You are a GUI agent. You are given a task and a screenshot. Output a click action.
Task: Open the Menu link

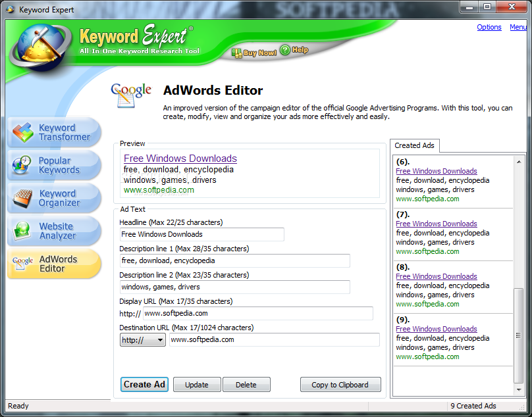tap(518, 27)
